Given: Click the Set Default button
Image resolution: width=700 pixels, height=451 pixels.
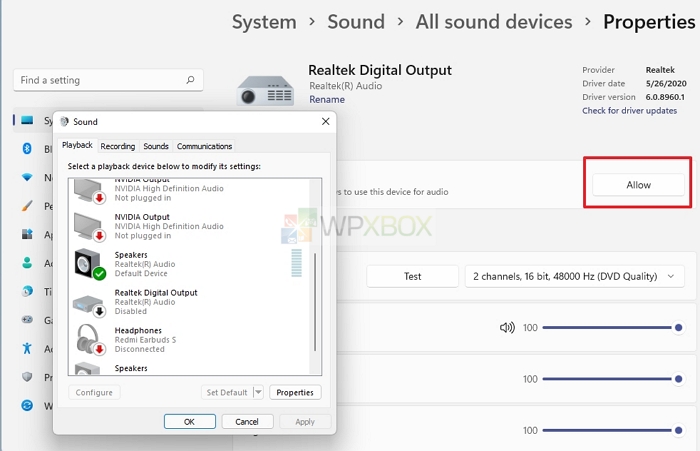Looking at the screenshot, I should click(x=227, y=392).
